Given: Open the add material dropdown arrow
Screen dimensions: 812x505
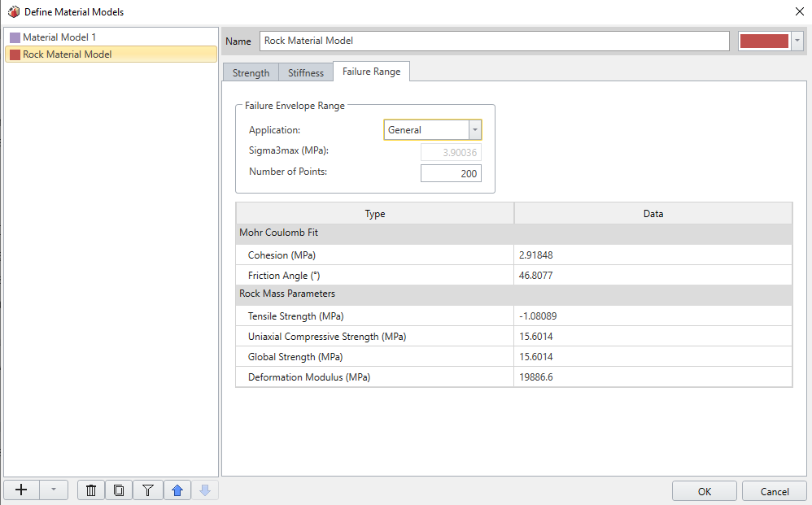Looking at the screenshot, I should click(54, 490).
